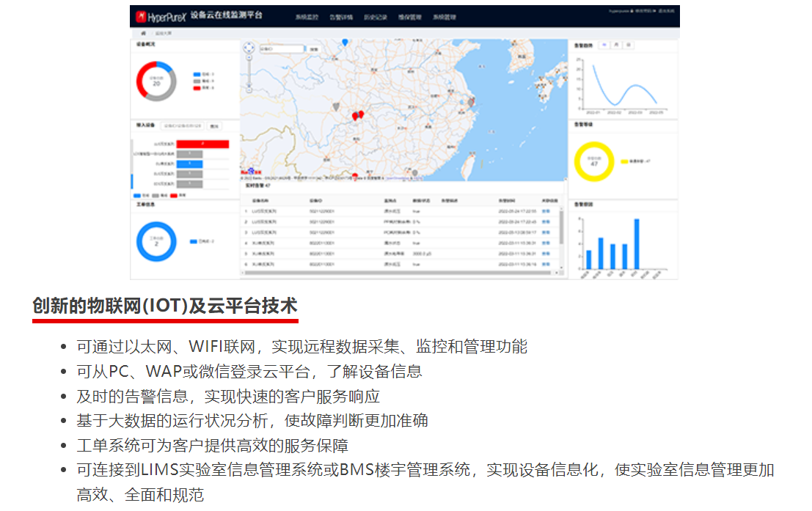Open the 维保管理 menu item
This screenshot has height=511, width=812.
[x=409, y=16]
